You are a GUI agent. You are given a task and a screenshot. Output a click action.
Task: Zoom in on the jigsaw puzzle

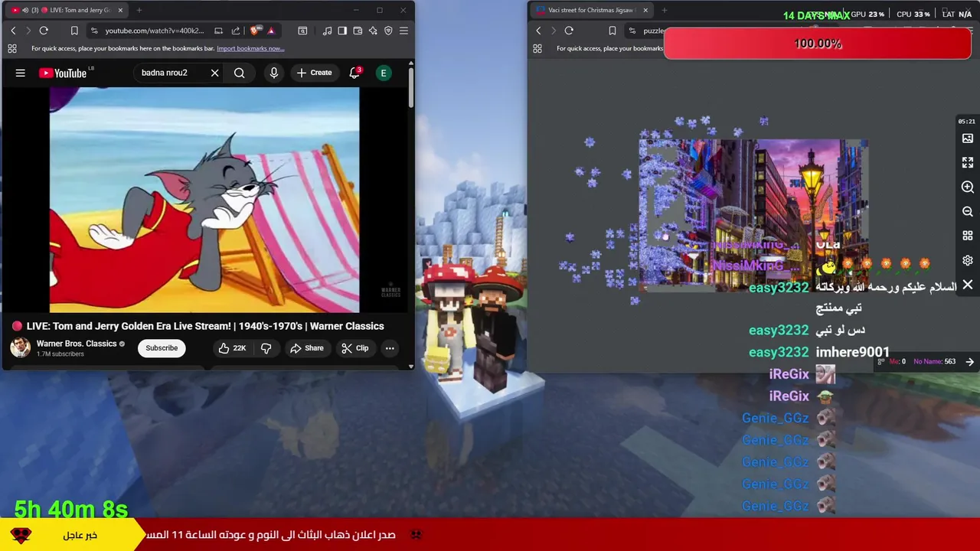[x=968, y=187]
